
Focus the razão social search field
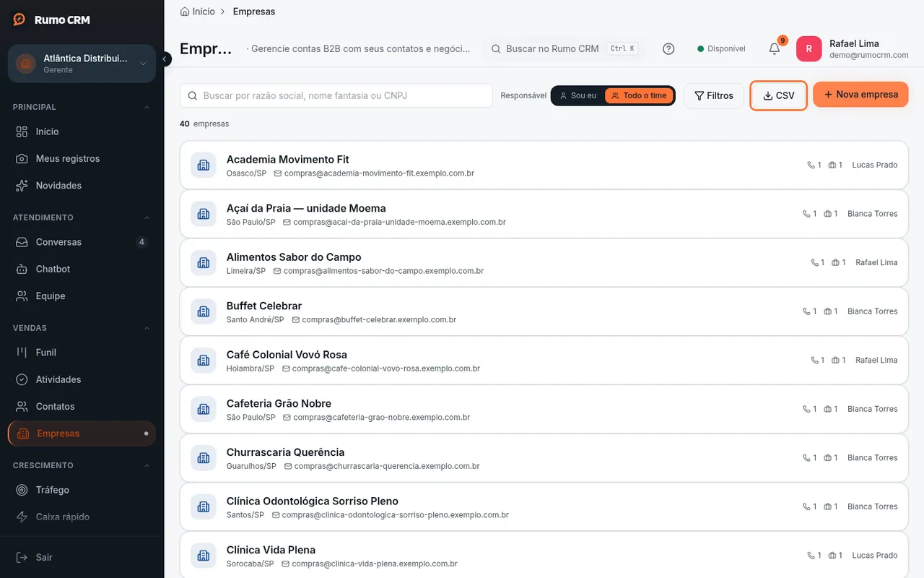336,95
